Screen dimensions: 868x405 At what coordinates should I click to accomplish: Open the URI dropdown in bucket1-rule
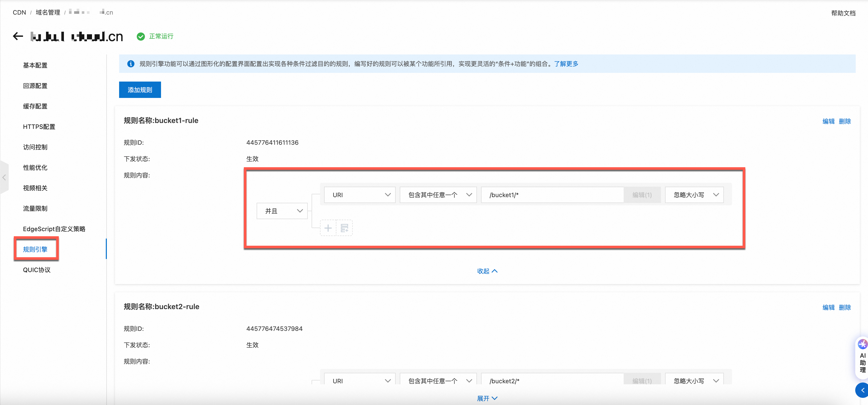[359, 195]
